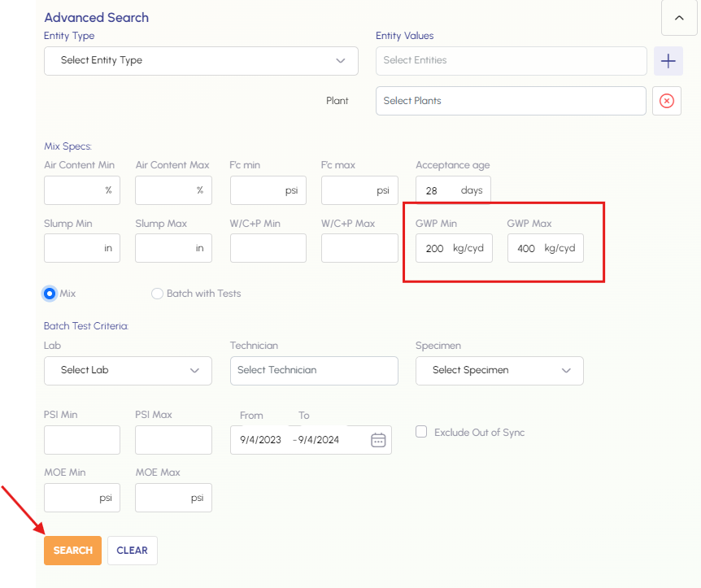This screenshot has width=701, height=588.
Task: Select the Batch with Tests radio button
Action: click(x=156, y=294)
